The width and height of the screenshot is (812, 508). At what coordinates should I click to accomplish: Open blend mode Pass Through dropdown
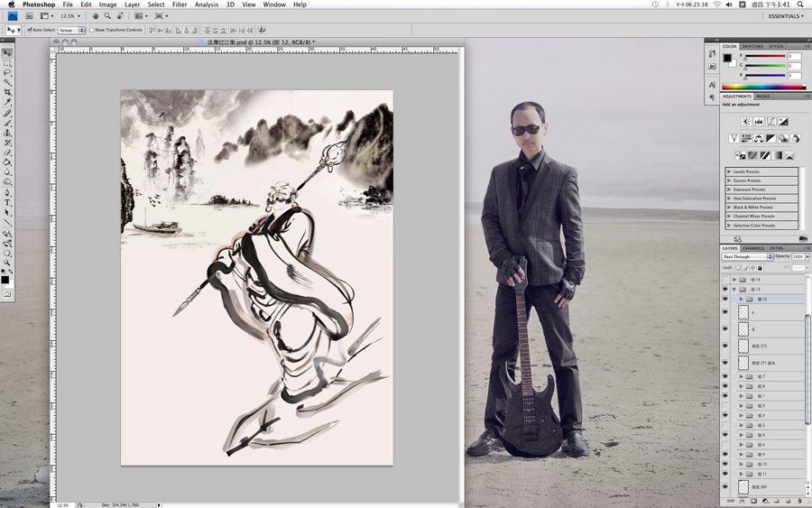tap(747, 257)
